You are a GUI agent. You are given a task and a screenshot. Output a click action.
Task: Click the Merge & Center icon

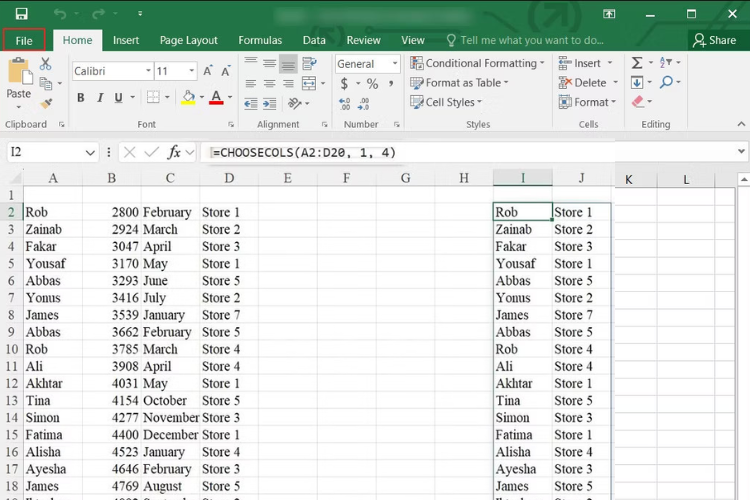coord(309,83)
